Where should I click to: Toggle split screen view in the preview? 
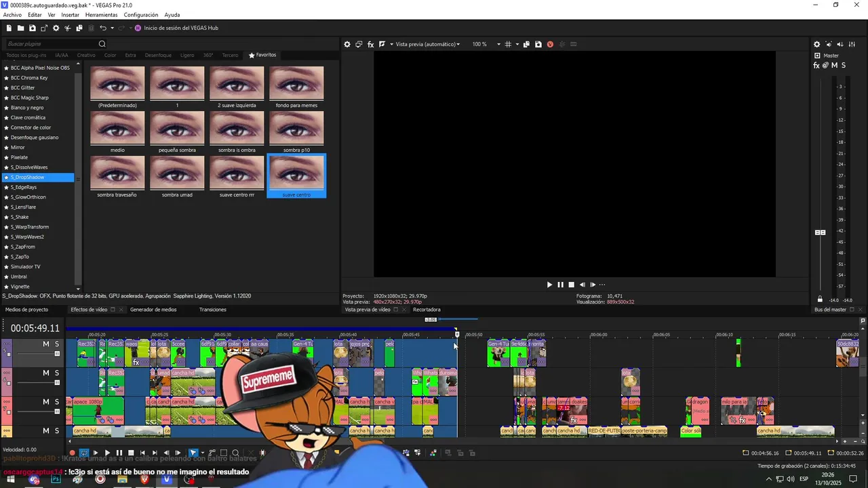[382, 44]
